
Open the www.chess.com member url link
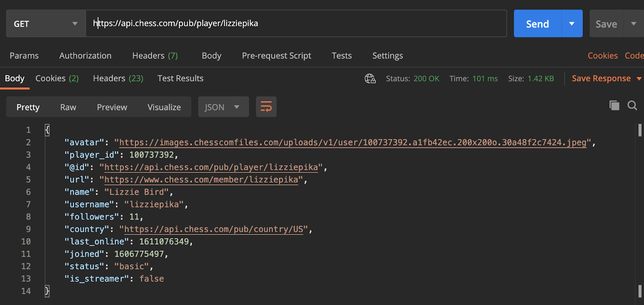click(x=201, y=180)
